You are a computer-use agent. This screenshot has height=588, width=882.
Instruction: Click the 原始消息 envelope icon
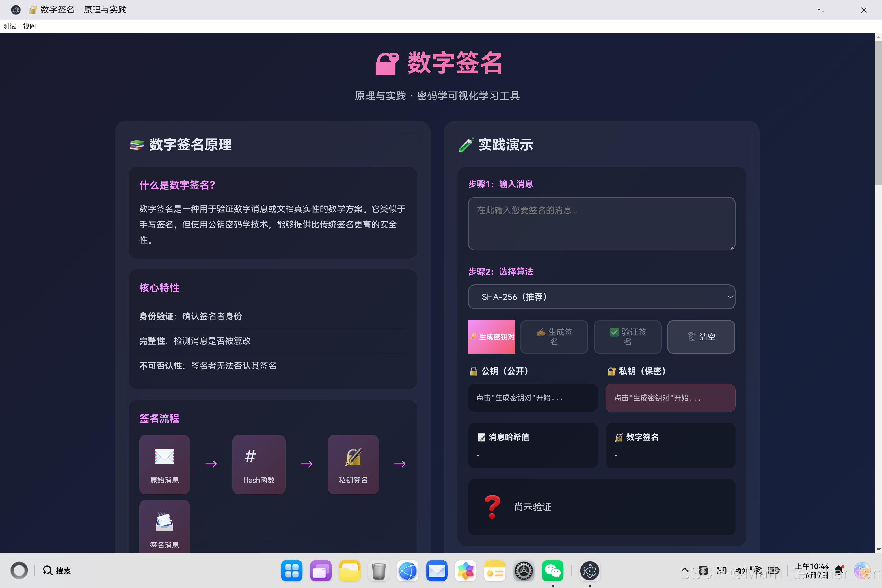coord(165,457)
